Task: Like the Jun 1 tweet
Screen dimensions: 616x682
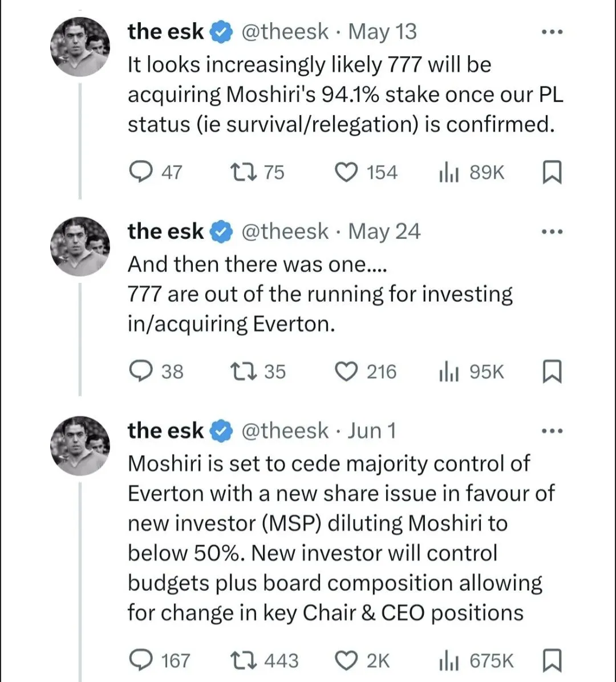Action: pos(346,660)
